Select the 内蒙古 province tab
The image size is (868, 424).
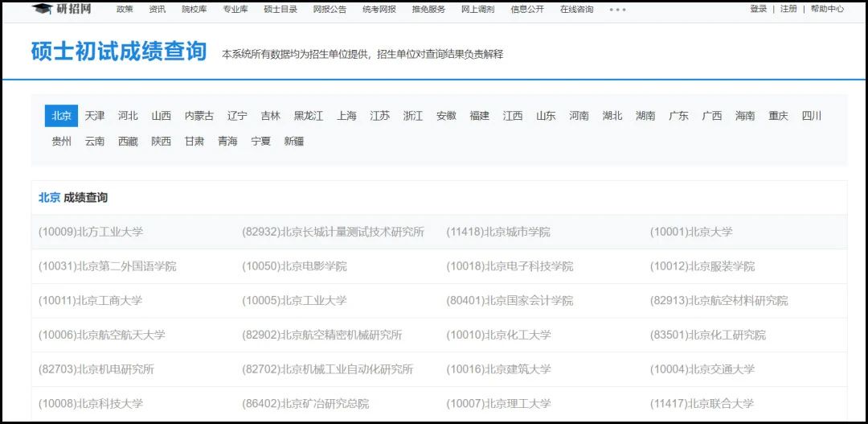click(199, 116)
